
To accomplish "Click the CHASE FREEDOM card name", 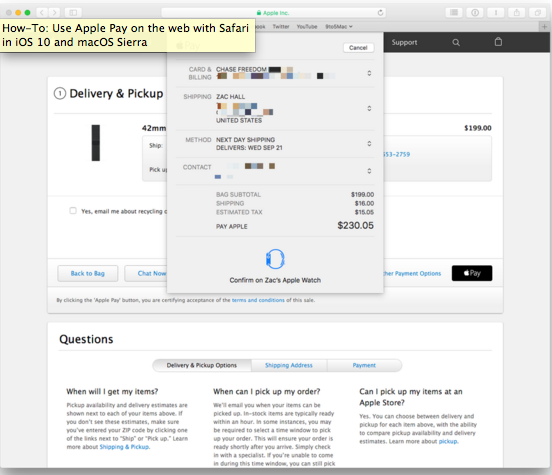I will [x=241, y=69].
